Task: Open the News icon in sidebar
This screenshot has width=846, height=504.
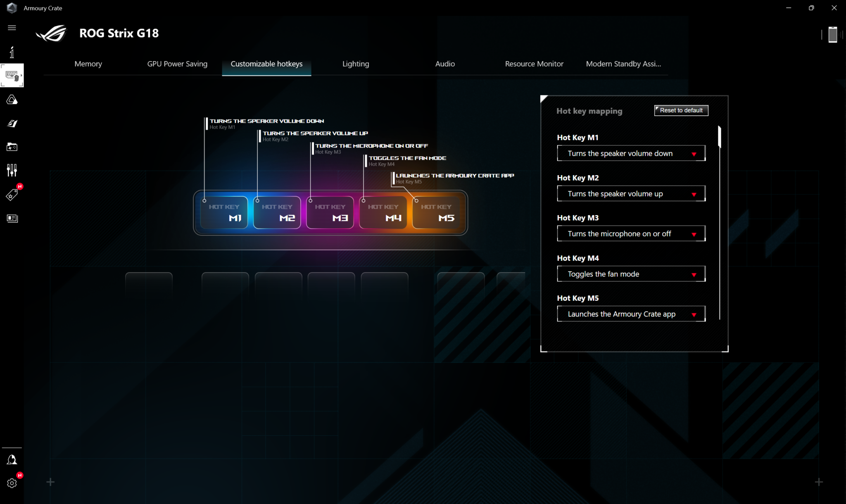Action: click(12, 218)
